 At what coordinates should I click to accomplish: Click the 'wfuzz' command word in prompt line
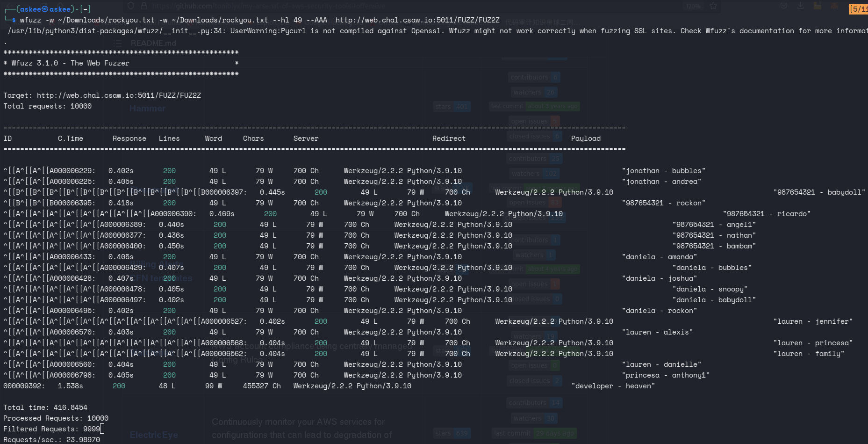pyautogui.click(x=30, y=20)
